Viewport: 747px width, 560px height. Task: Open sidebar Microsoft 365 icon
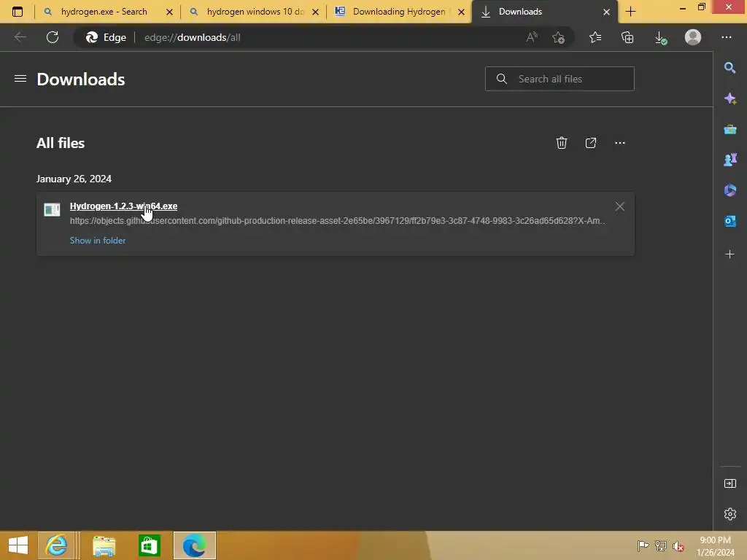[x=729, y=190]
